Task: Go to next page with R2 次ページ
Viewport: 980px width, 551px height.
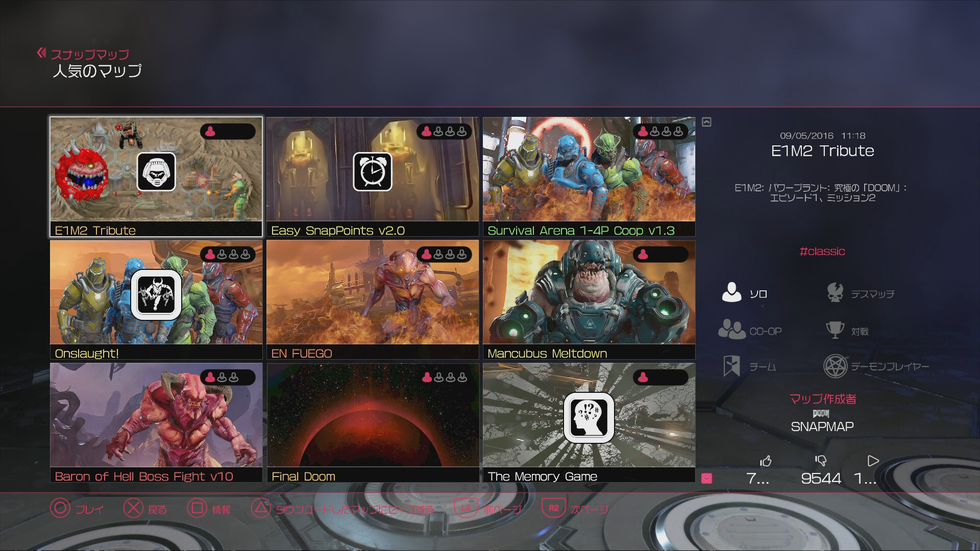Action: (x=576, y=509)
